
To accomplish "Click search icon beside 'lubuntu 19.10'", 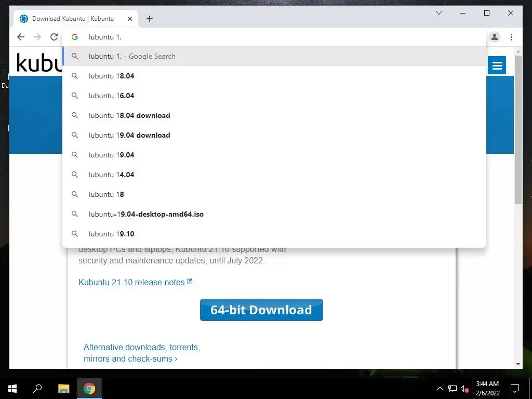I will click(75, 234).
